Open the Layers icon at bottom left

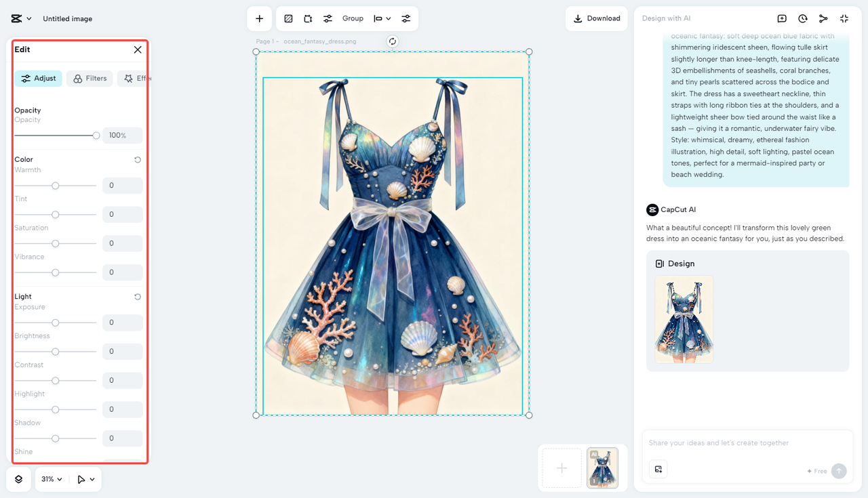[x=18, y=479]
